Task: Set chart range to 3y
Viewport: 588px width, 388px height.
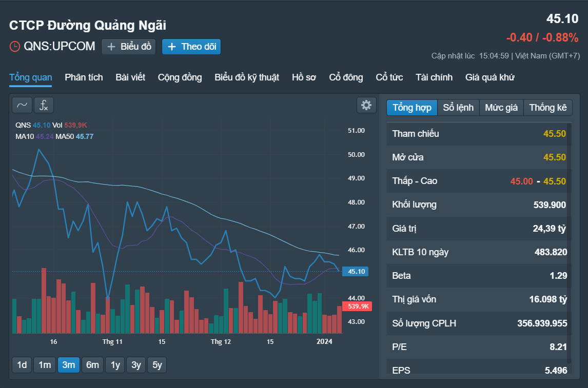Action: pyautogui.click(x=136, y=365)
